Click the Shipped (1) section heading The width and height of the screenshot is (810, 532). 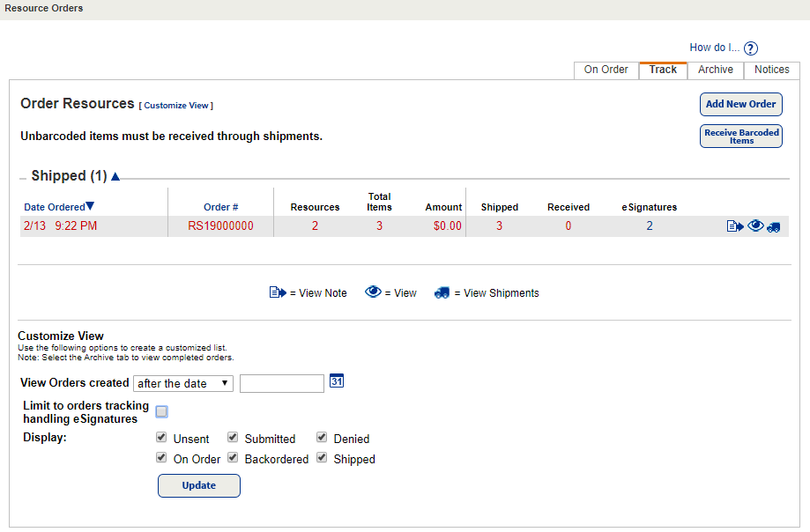pyautogui.click(x=70, y=176)
